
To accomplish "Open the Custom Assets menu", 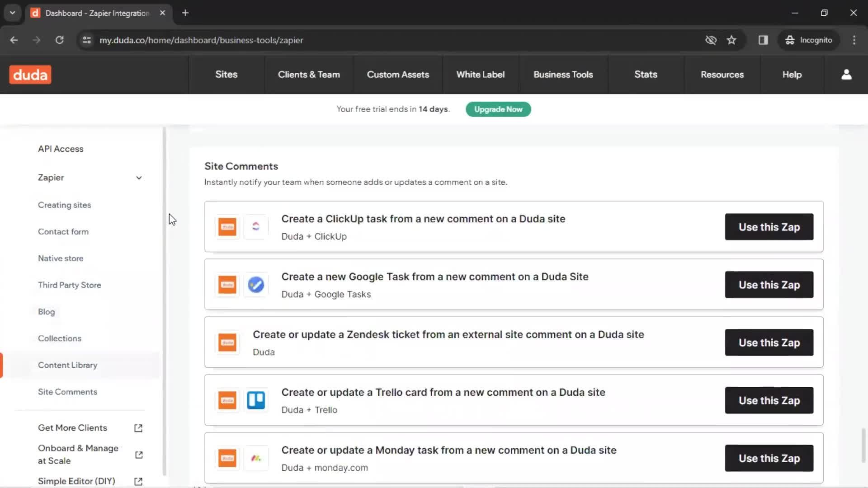I will point(398,75).
